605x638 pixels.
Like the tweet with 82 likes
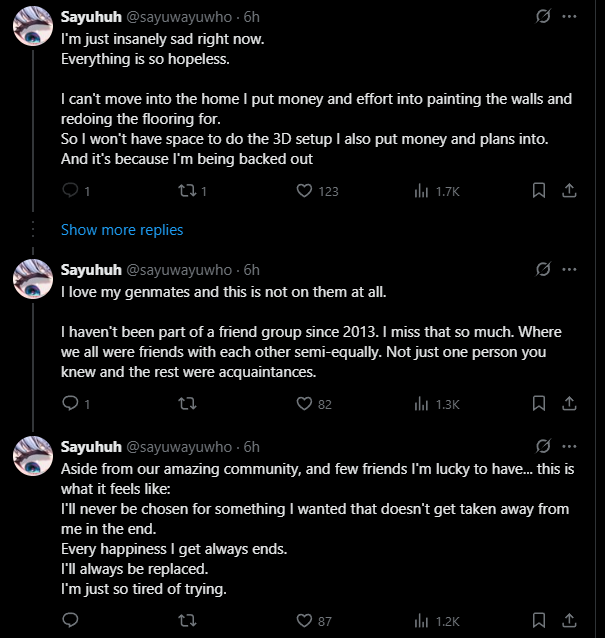305,404
